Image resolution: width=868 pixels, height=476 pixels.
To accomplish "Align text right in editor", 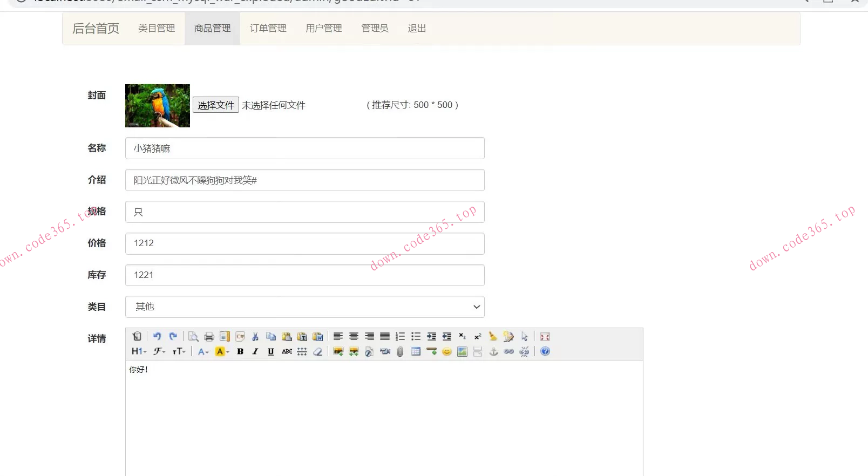I will [369, 336].
